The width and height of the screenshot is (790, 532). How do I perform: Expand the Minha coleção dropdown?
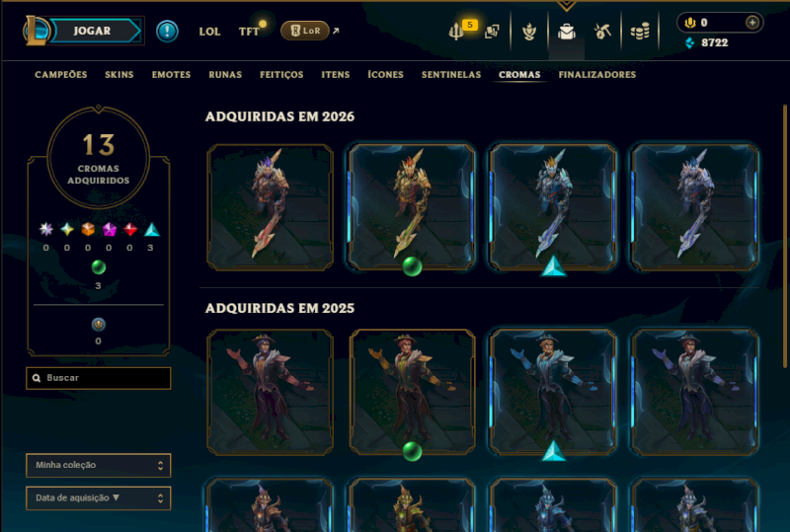pyautogui.click(x=98, y=465)
